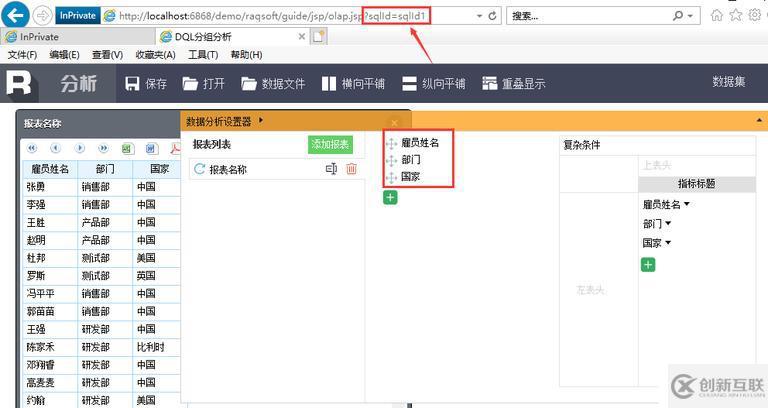
Task: Open the 查看(V) menu
Action: (108, 55)
